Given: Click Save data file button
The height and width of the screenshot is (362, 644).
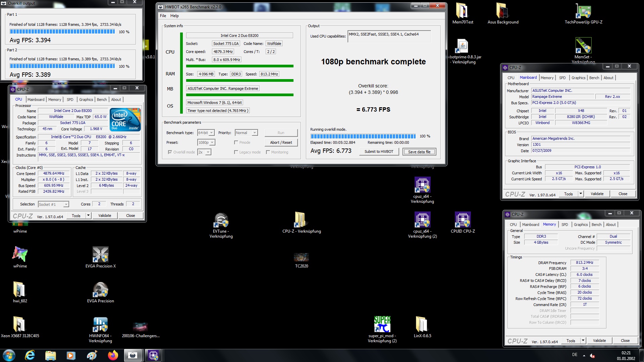Looking at the screenshot, I should 419,152.
